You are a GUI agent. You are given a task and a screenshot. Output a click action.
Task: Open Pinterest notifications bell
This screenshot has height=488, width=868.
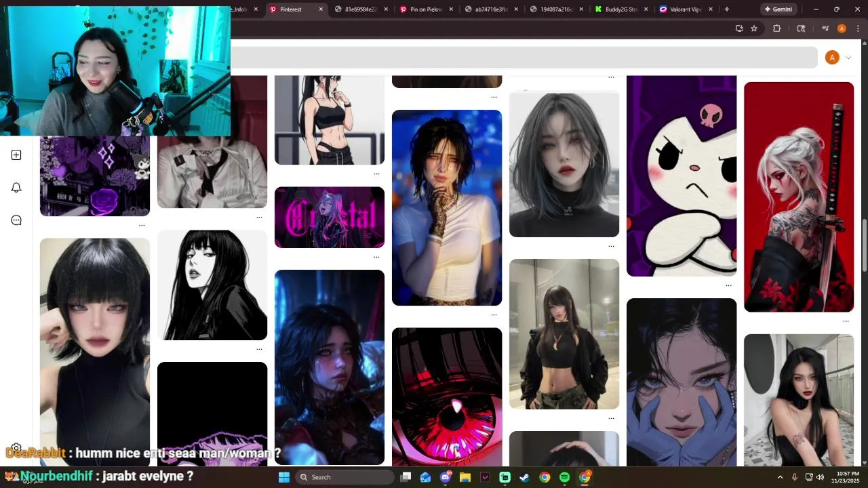16,188
